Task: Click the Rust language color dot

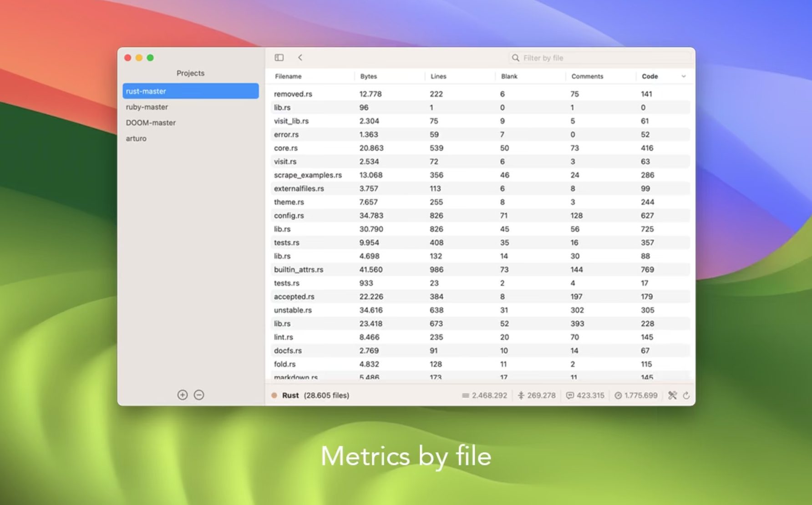Action: (x=274, y=395)
